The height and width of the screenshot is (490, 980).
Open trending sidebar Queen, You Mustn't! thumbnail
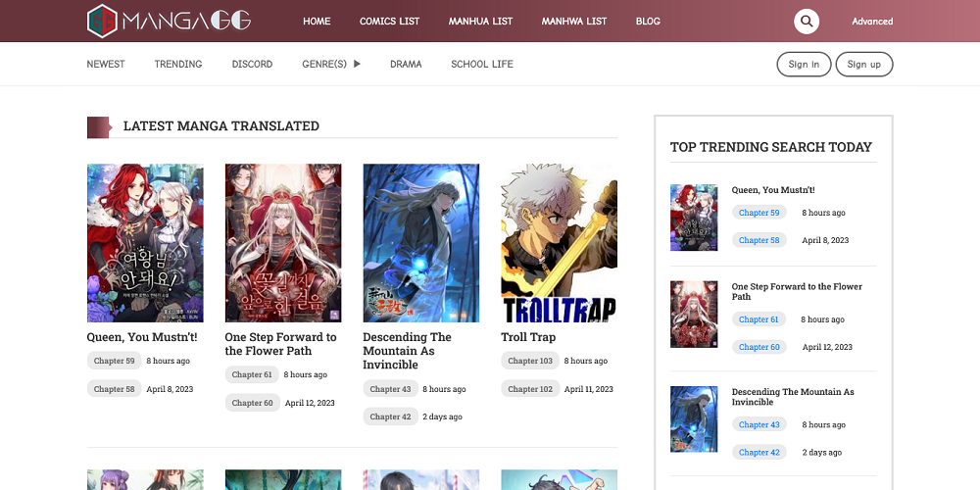pos(694,218)
